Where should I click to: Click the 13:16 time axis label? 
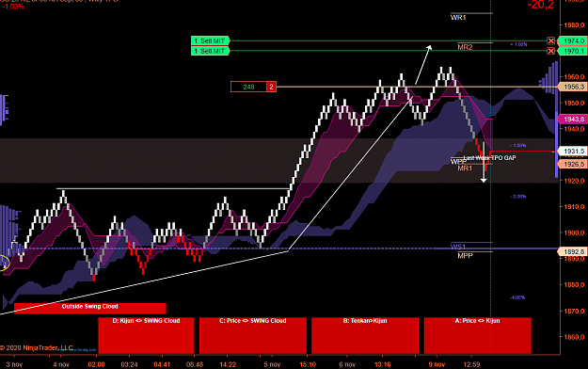point(383,364)
